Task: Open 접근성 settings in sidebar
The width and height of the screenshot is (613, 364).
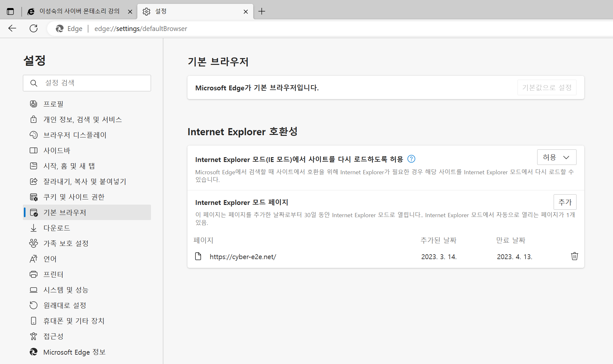Action: pyautogui.click(x=54, y=336)
